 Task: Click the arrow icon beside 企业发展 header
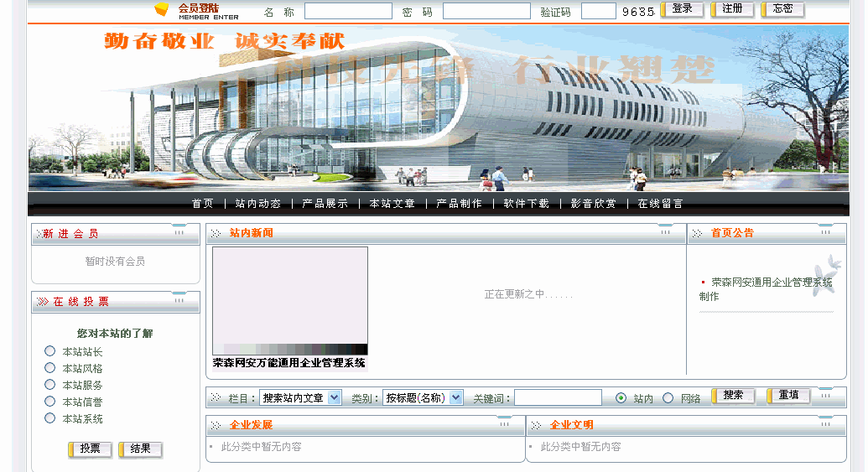216,425
